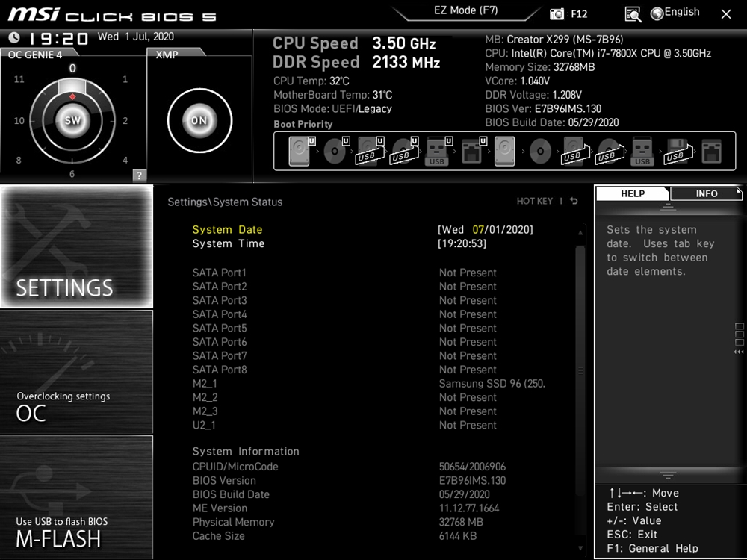Select the OC GENIE 4 tab
This screenshot has width=747, height=560.
point(35,55)
